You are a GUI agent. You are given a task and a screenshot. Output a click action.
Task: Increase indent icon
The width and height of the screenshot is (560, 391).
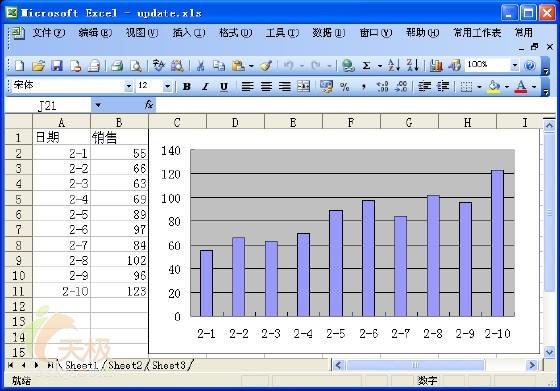[443, 86]
